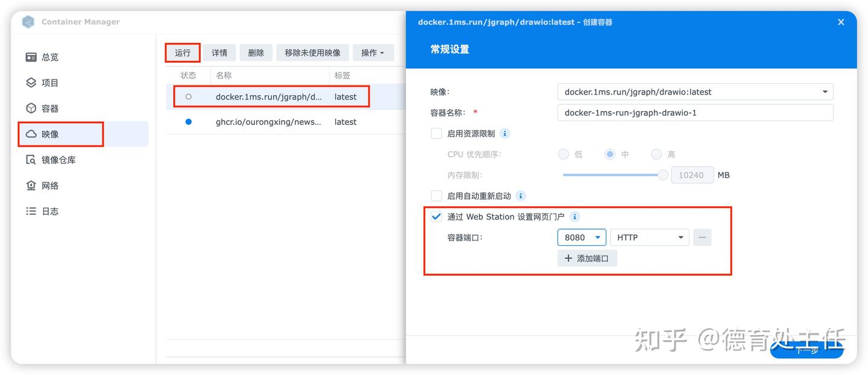Enable the 启用资源限制 checkbox
The image size is (868, 375).
[436, 133]
